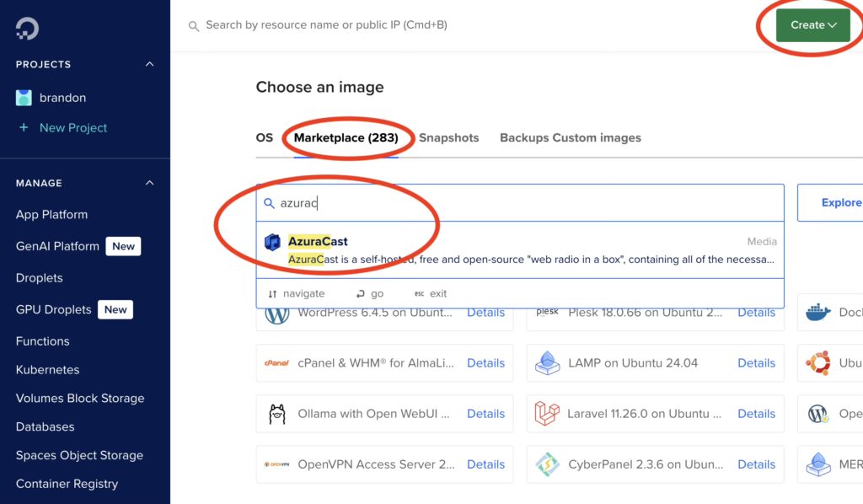Open the Custom images tab
The width and height of the screenshot is (863, 504).
tap(597, 138)
